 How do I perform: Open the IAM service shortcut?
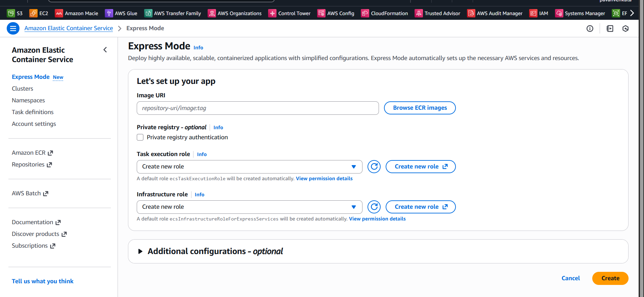pyautogui.click(x=533, y=13)
